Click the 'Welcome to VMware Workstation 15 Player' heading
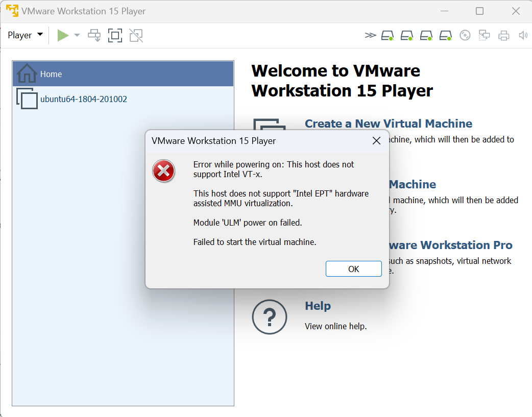 coord(342,81)
